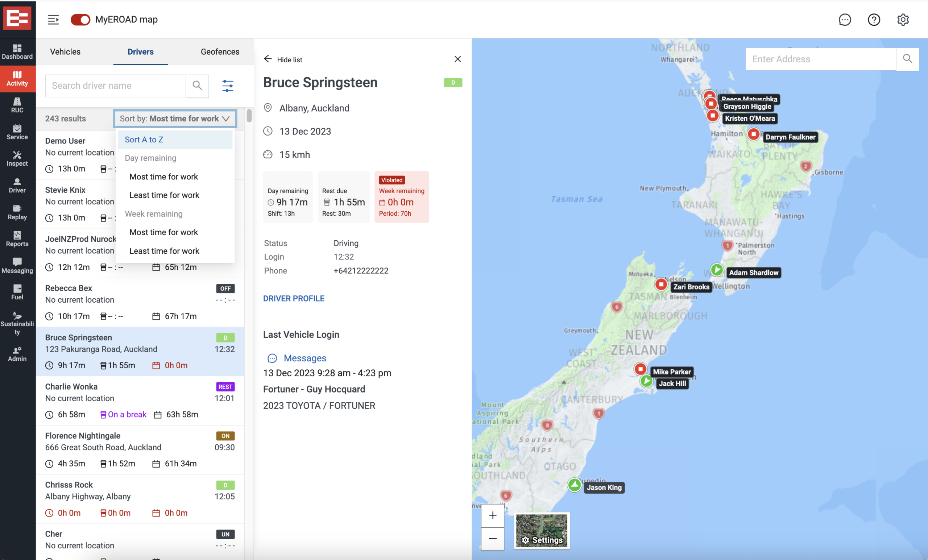928x560 pixels.
Task: Click Hide list back arrow
Action: 268,59
